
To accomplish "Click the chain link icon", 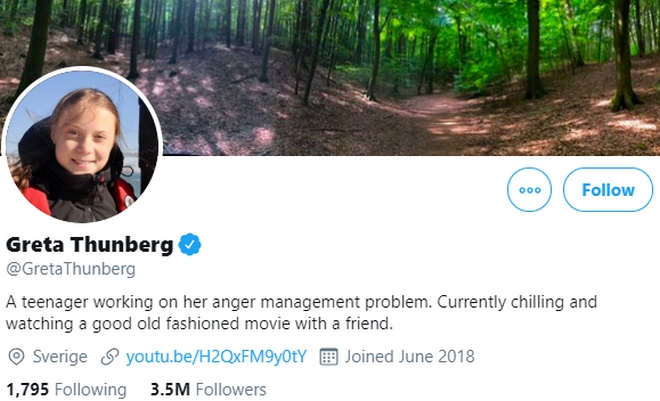I will [109, 357].
